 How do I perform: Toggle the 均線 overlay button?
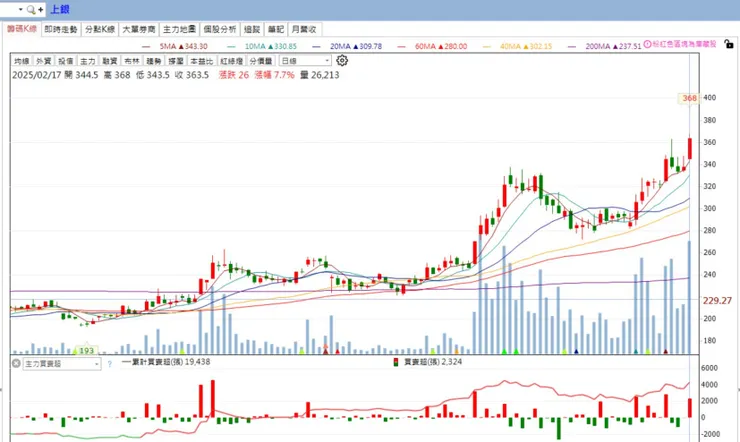point(22,61)
